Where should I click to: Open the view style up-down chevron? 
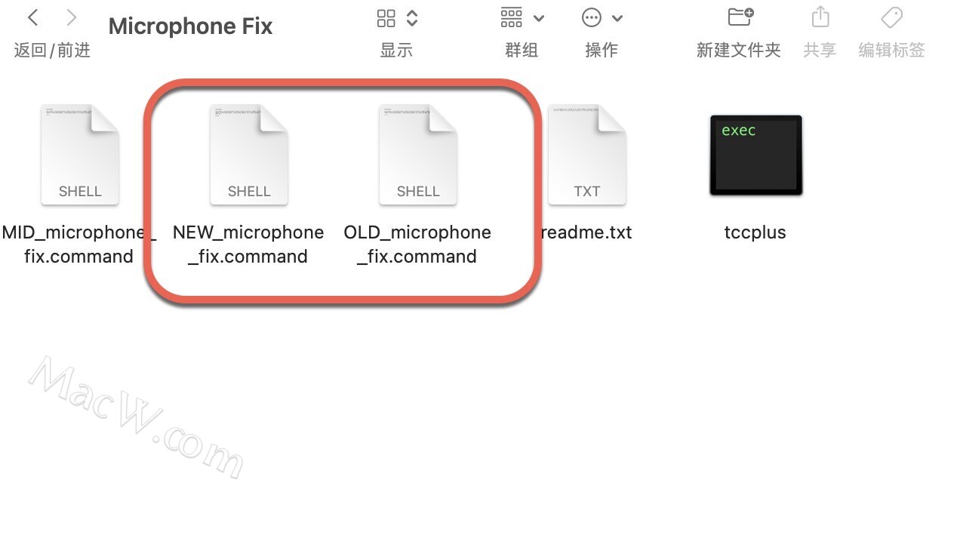click(x=412, y=18)
